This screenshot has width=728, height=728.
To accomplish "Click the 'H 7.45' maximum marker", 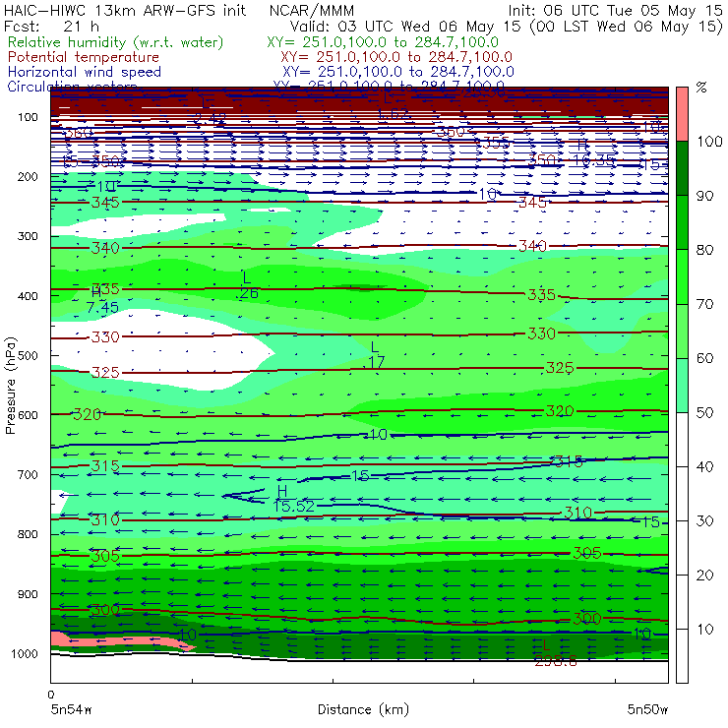I will 102,300.
